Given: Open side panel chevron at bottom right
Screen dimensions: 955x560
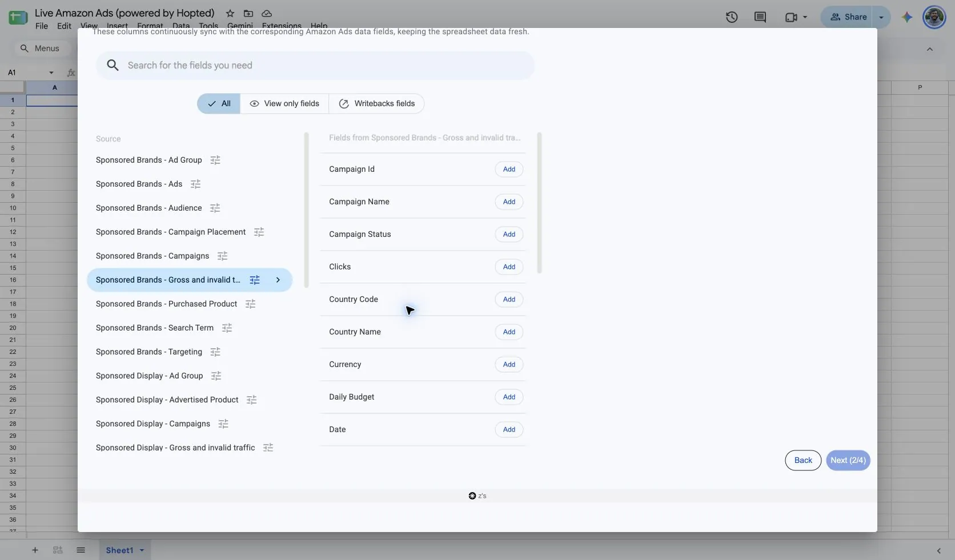Looking at the screenshot, I should click(x=939, y=551).
